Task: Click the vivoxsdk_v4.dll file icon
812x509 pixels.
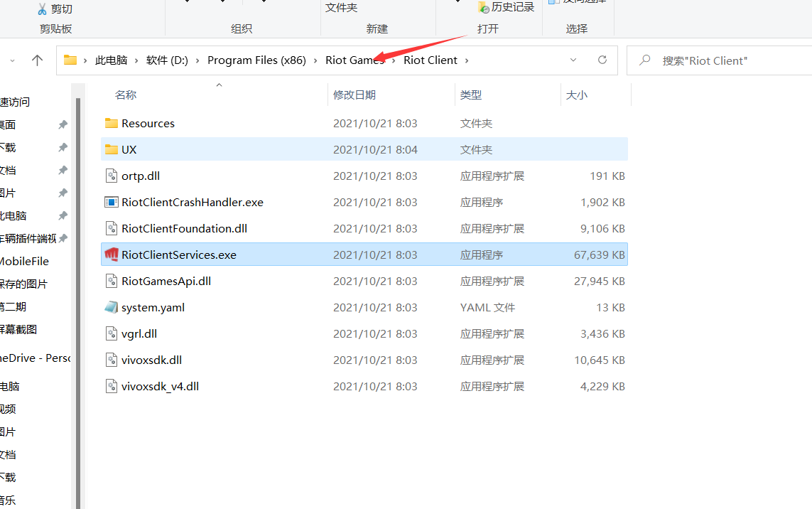Action: click(x=112, y=386)
